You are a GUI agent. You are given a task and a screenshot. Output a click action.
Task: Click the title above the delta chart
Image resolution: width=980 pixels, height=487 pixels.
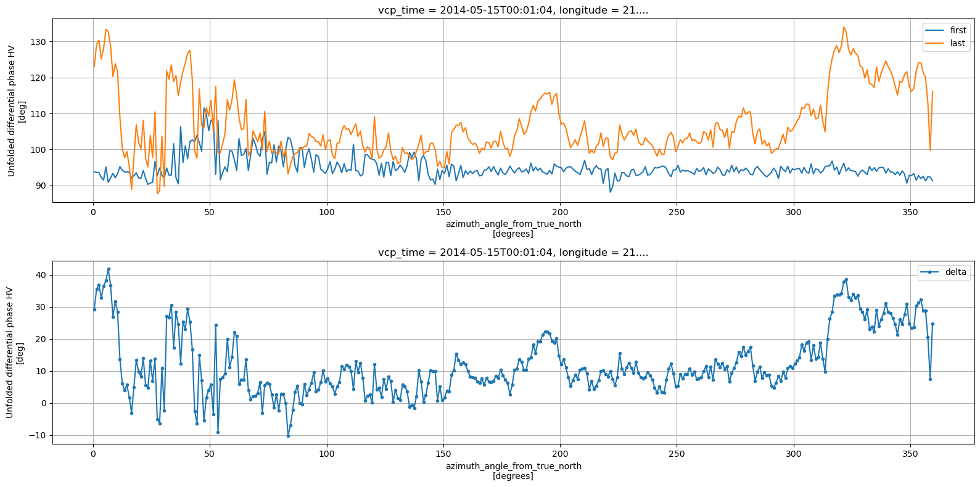[x=513, y=252]
